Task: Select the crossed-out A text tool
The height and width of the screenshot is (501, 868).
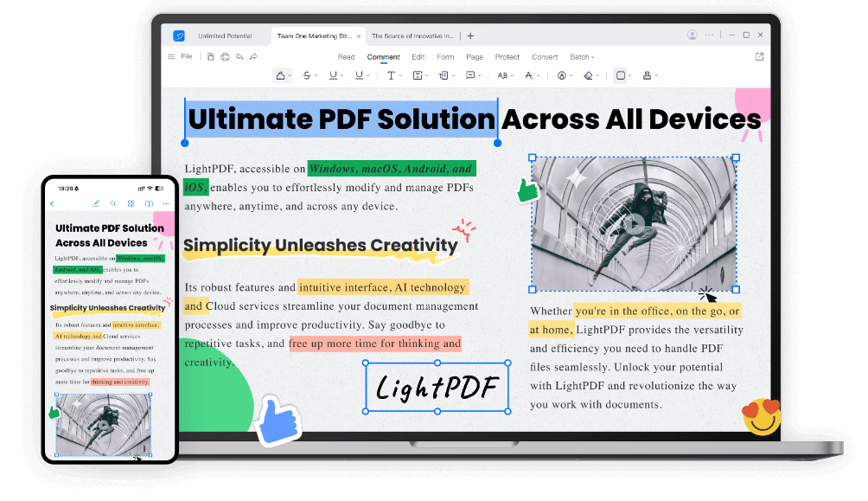Action: click(528, 75)
